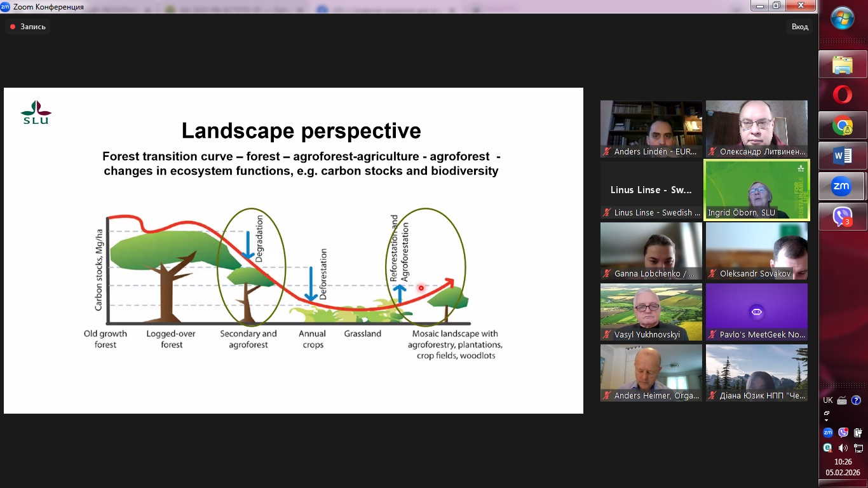Open the Opera browser from the taskbar
The width and height of the screenshot is (868, 488).
click(x=842, y=95)
